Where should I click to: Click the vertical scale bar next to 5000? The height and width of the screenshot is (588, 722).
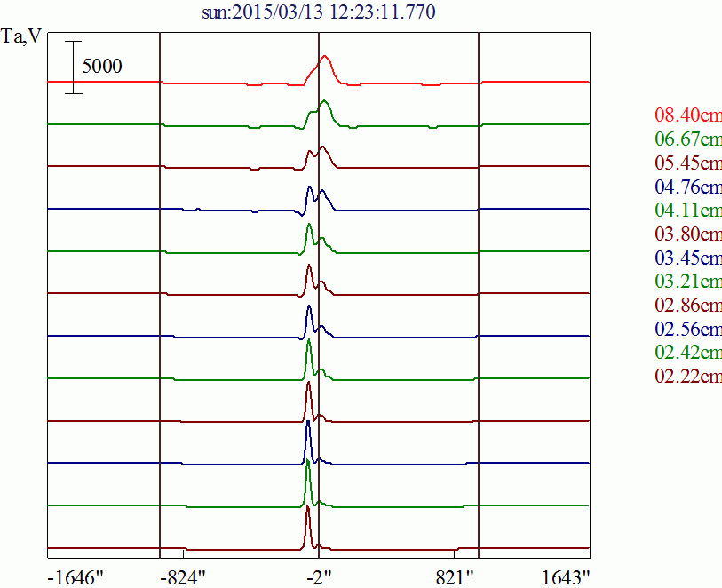click(x=73, y=68)
